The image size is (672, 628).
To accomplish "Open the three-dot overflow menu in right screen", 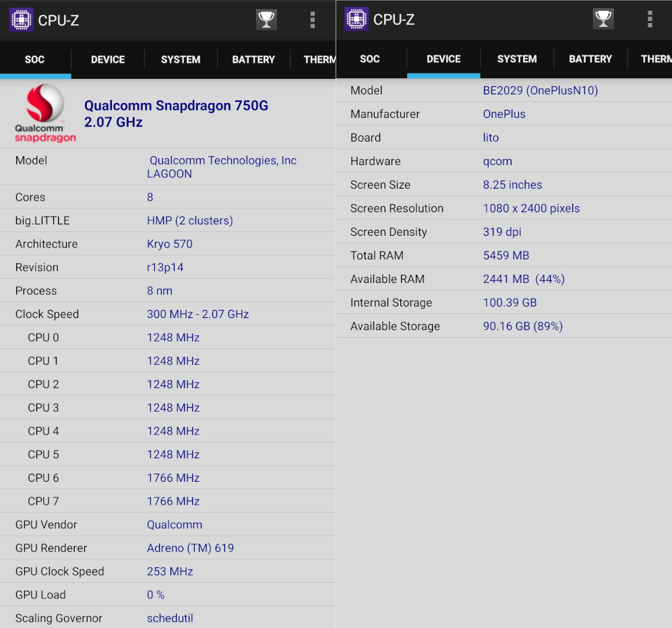I will [x=650, y=20].
